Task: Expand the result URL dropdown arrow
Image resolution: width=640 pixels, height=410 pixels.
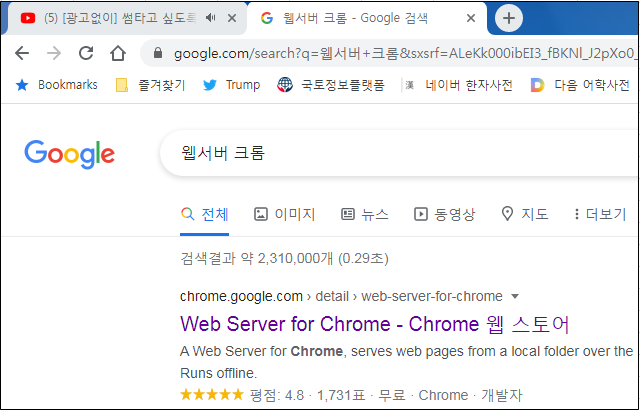Action: pos(515,296)
